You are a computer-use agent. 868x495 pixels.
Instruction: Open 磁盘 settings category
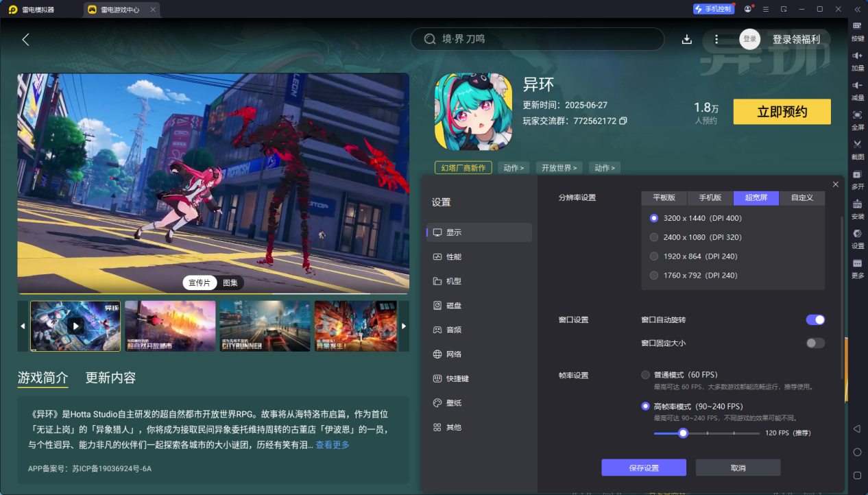pos(479,305)
